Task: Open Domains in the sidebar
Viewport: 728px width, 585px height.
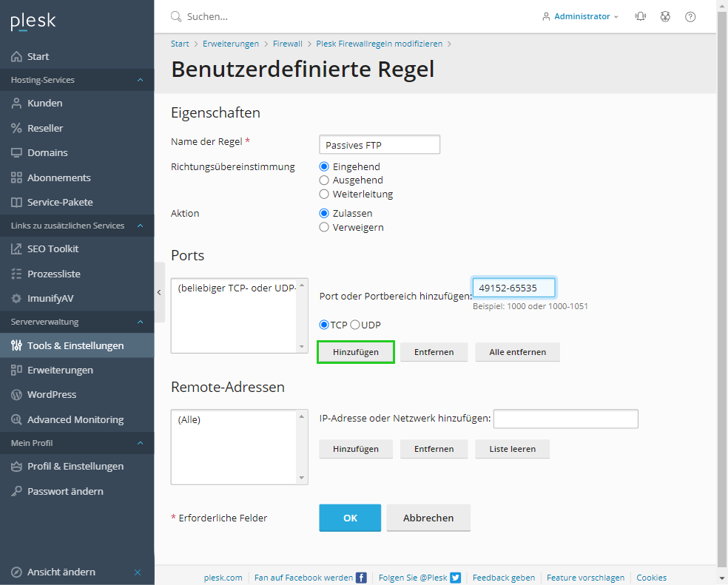Action: tap(77, 153)
